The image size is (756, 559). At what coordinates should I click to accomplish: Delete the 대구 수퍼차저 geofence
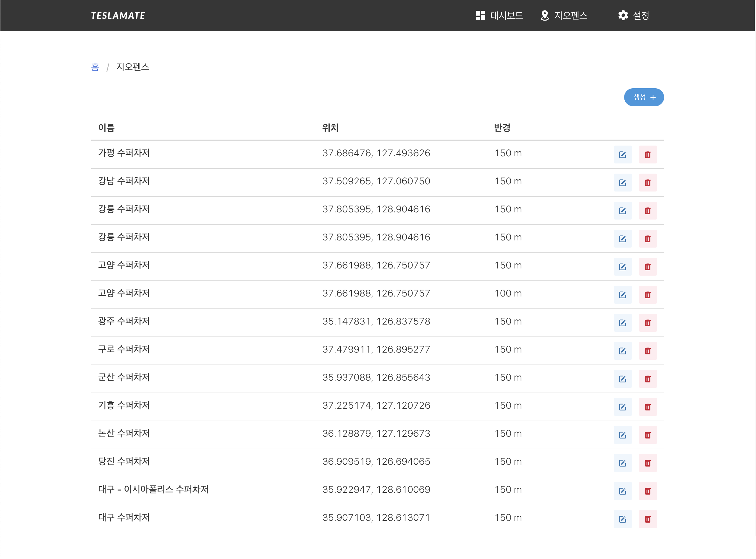[x=648, y=519]
